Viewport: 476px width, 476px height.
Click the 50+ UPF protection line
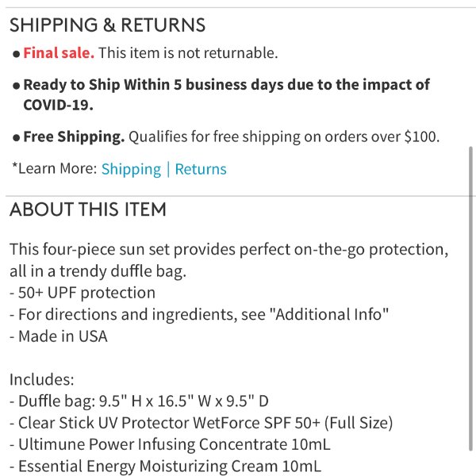(x=83, y=293)
